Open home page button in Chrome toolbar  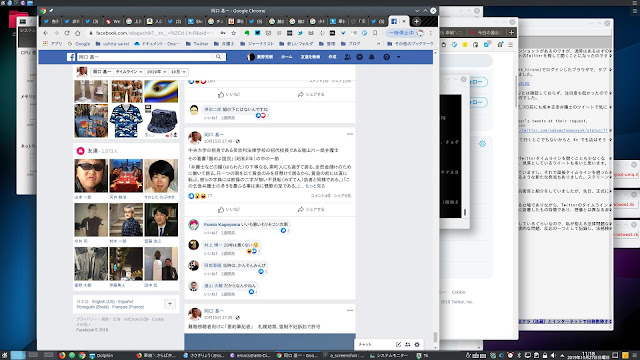point(78,33)
